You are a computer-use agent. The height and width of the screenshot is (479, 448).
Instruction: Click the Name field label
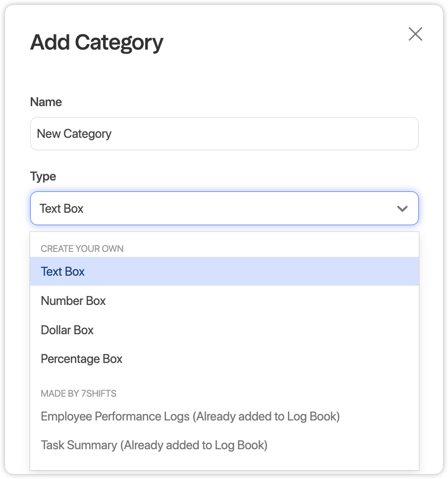click(46, 102)
